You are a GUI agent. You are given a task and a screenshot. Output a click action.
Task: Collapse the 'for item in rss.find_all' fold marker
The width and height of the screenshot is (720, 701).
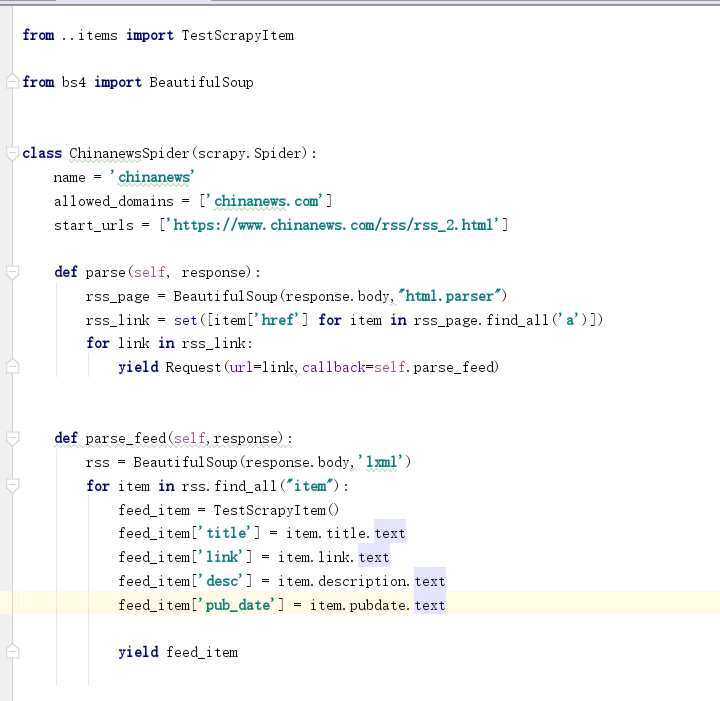[12, 486]
